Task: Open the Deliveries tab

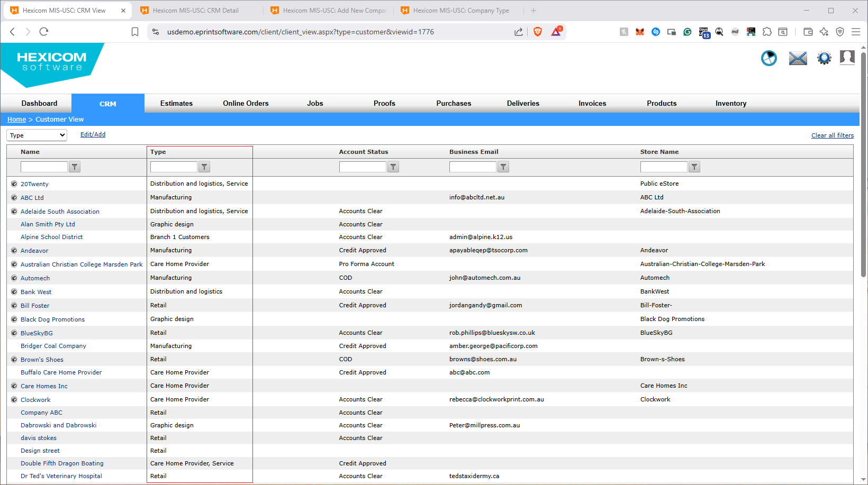Action: pos(523,103)
